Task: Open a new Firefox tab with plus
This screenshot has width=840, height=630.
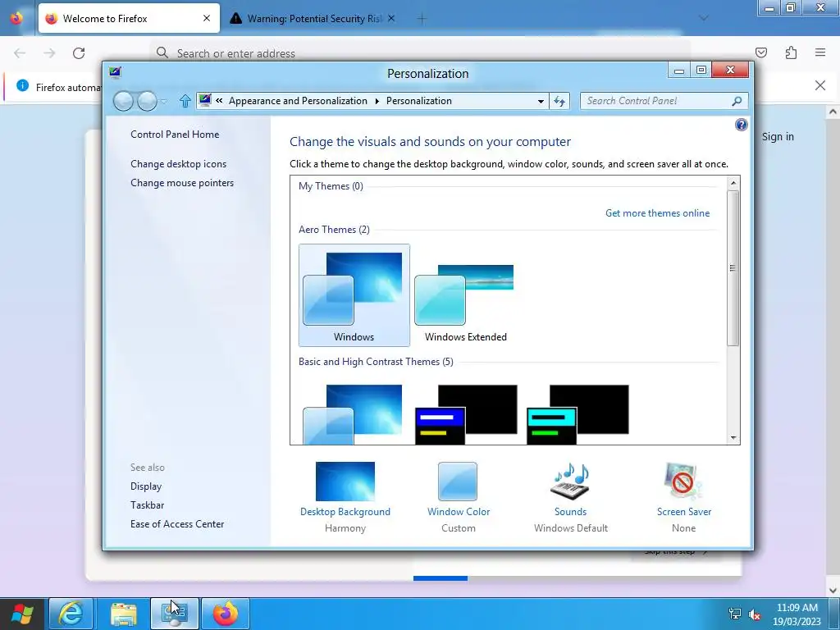Action: coord(422,19)
